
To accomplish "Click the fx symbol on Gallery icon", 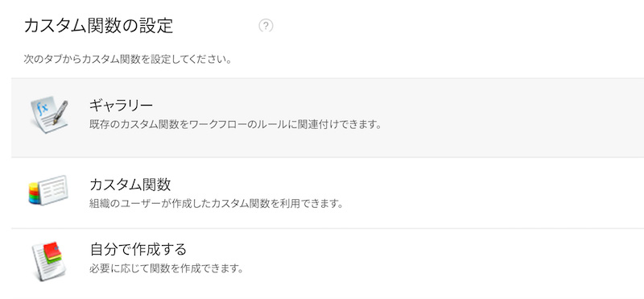I will [43, 109].
